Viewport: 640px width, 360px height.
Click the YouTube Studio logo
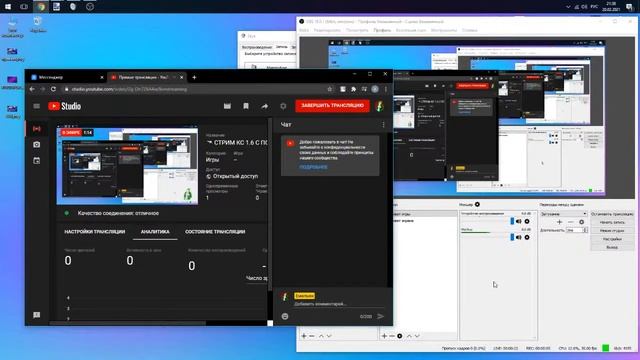coord(64,106)
